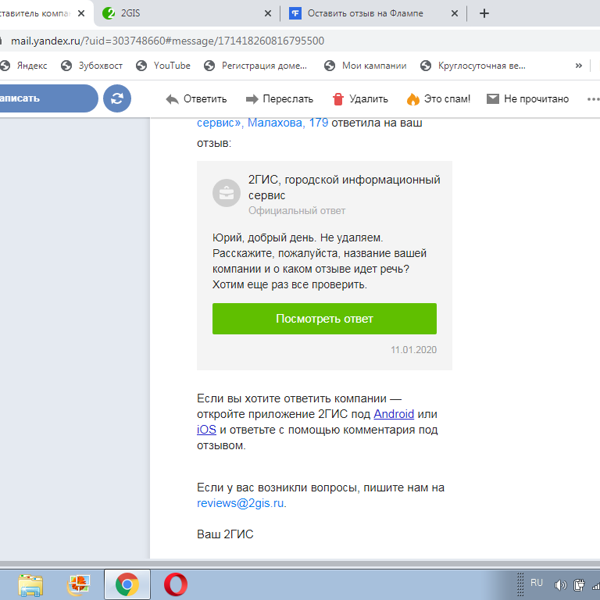This screenshot has width=600, height=600.
Task: Click the Ваш 2ГИС signature text
Action: point(225,534)
